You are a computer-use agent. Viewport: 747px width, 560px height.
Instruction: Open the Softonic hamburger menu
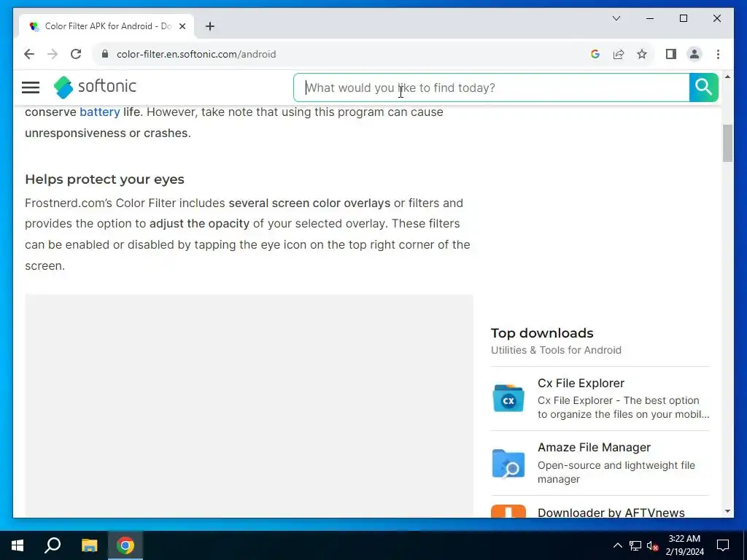[31, 87]
